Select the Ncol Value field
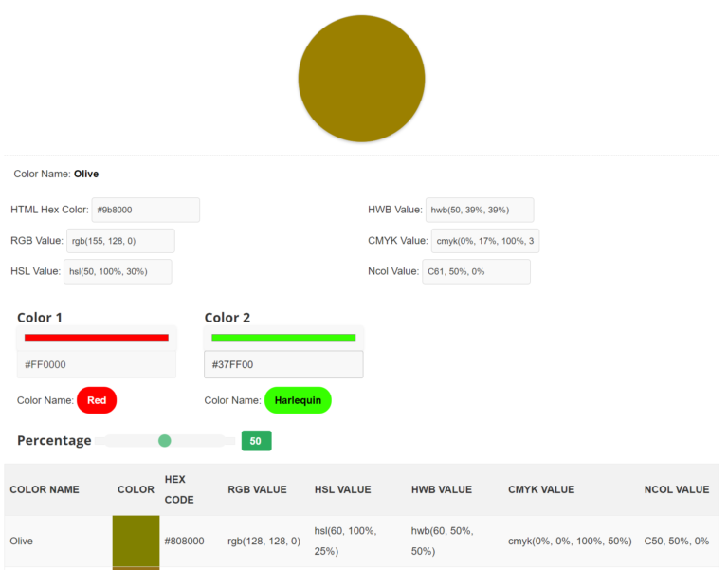Screen dimensions: 728x570 476,271
